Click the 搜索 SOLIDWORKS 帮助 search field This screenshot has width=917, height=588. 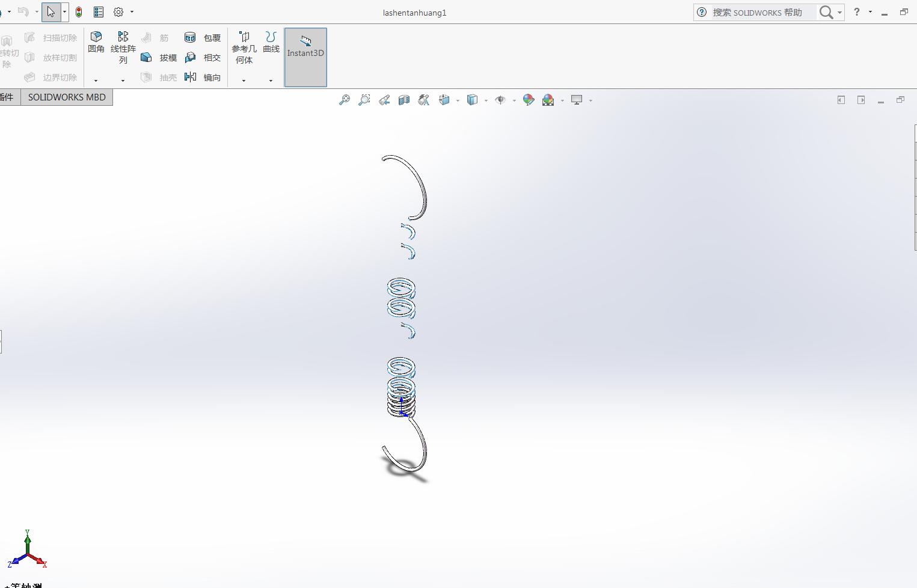[762, 13]
